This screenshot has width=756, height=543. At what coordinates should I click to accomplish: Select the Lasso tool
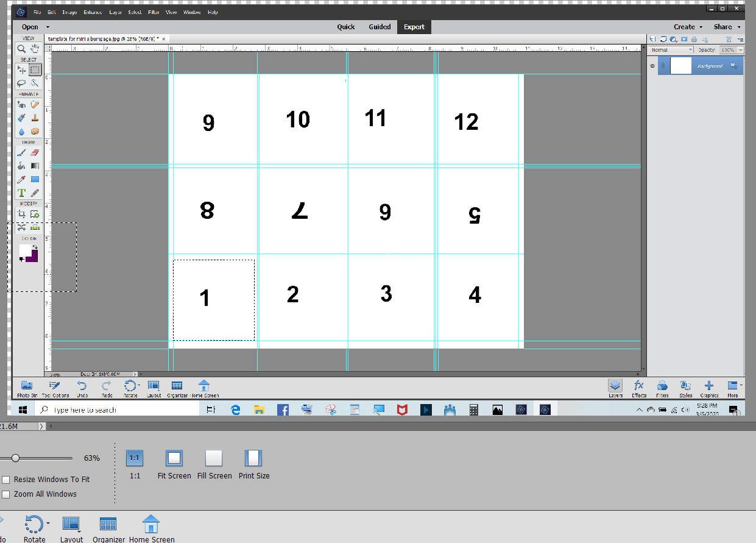tap(21, 83)
